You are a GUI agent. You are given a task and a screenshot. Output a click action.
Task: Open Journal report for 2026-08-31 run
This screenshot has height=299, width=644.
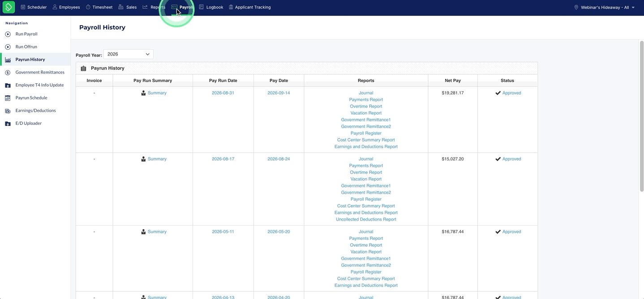[x=366, y=93]
